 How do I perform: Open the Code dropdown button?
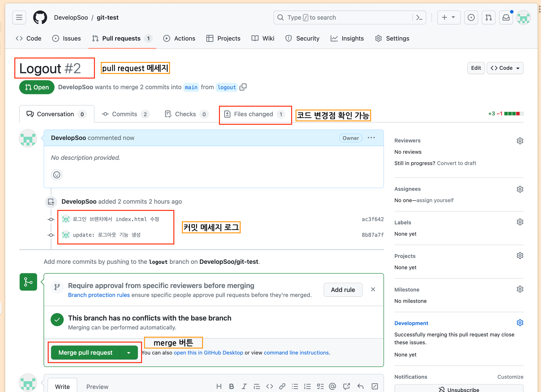pyautogui.click(x=505, y=68)
